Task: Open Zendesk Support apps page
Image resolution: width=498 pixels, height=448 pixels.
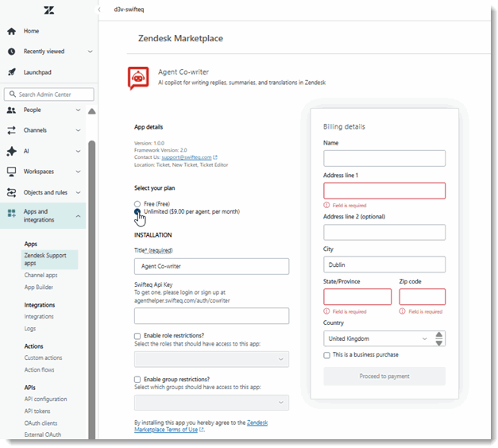Action: (x=49, y=259)
